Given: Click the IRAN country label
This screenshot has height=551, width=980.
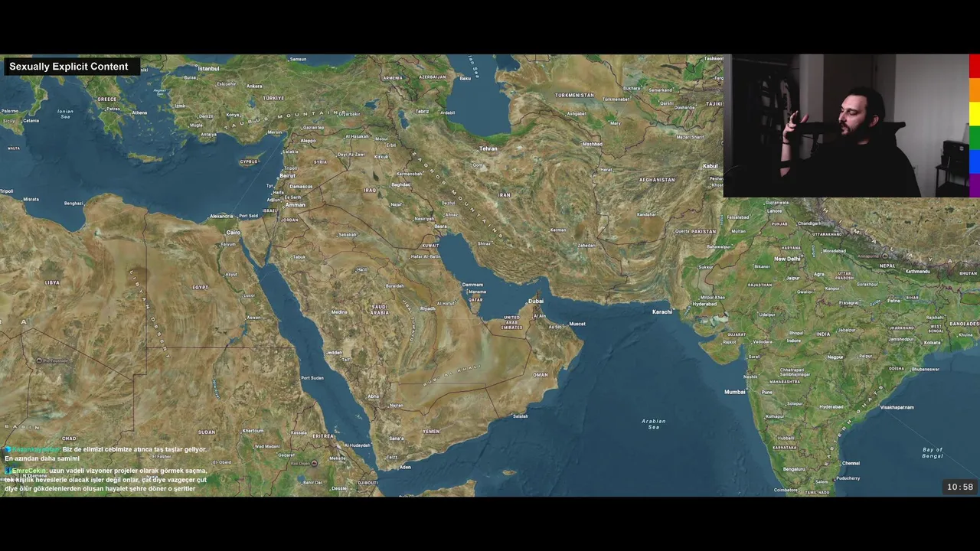Looking at the screenshot, I should point(504,195).
